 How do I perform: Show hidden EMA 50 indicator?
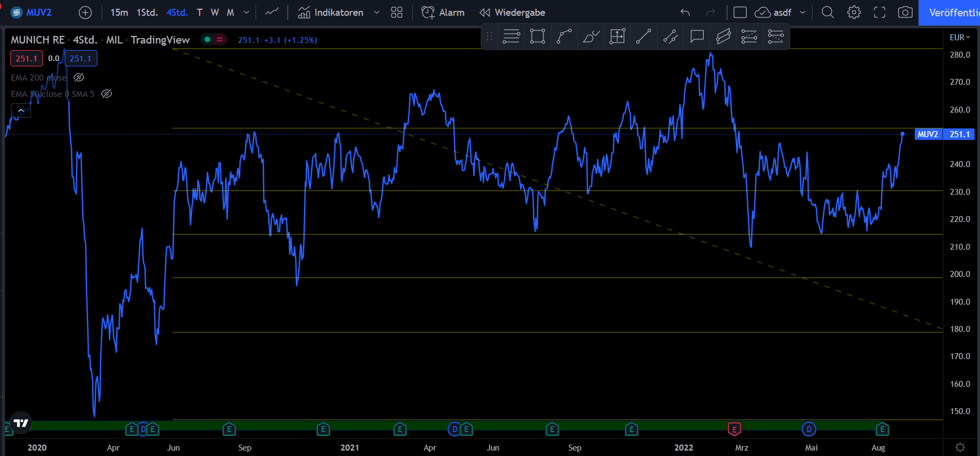(x=107, y=94)
